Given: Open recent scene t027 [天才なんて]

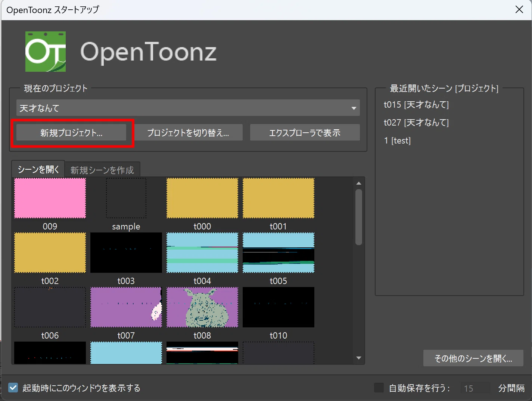Looking at the screenshot, I should pyautogui.click(x=416, y=123).
